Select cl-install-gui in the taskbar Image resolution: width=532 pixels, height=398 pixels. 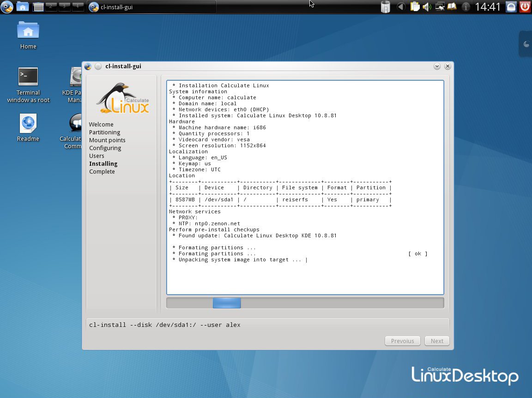[x=151, y=7]
